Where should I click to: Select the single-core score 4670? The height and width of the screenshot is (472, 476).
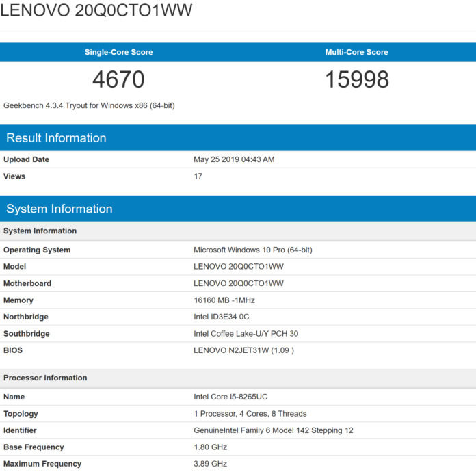118,79
